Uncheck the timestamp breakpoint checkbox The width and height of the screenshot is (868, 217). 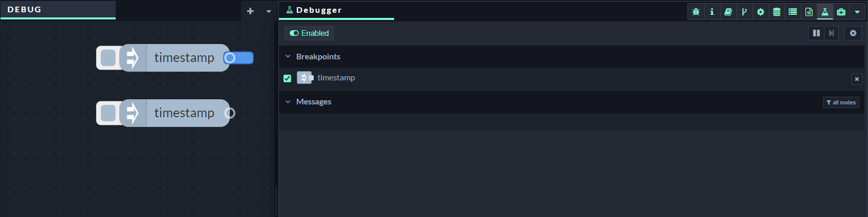point(287,78)
